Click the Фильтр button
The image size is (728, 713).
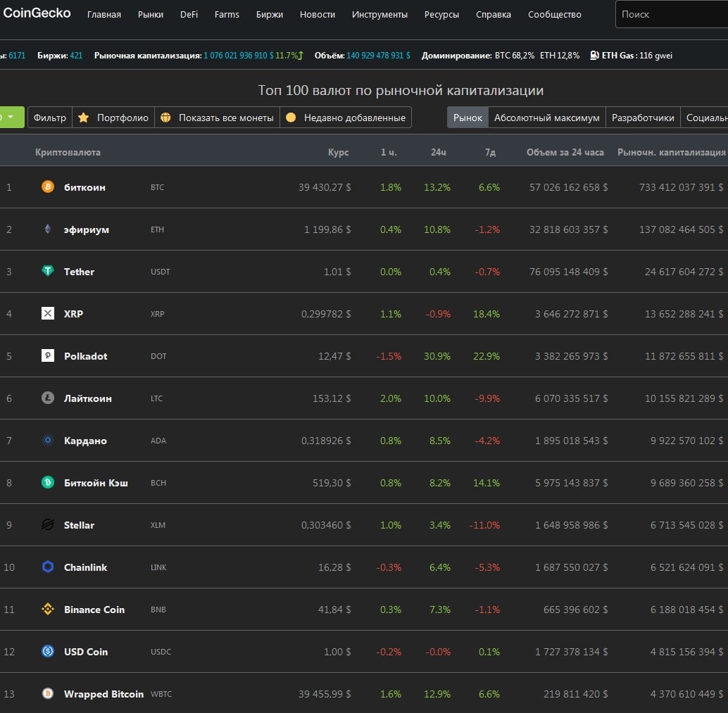pyautogui.click(x=50, y=118)
